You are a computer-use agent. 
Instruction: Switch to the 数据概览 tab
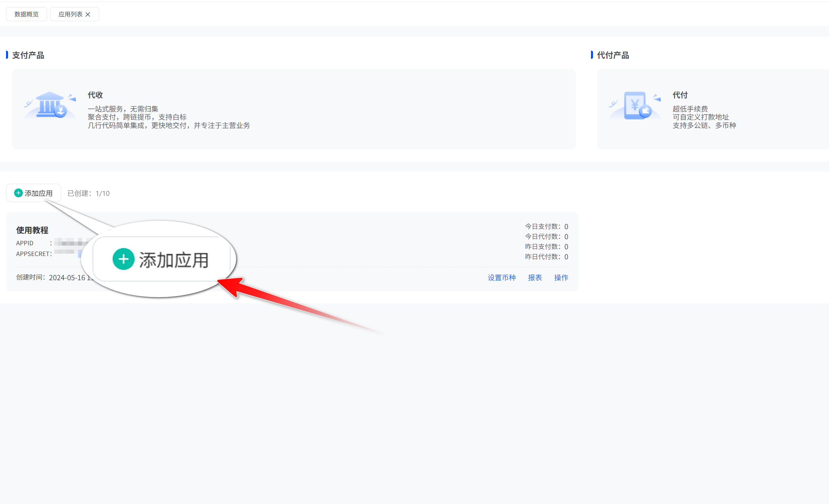coord(27,14)
